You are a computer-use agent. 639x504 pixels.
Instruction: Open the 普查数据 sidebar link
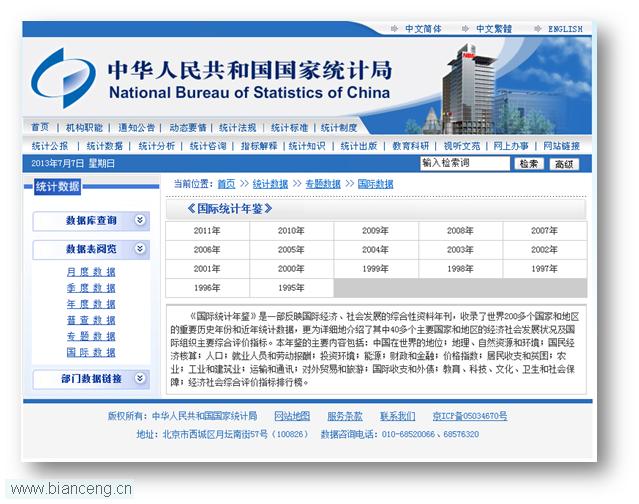pyautogui.click(x=91, y=320)
